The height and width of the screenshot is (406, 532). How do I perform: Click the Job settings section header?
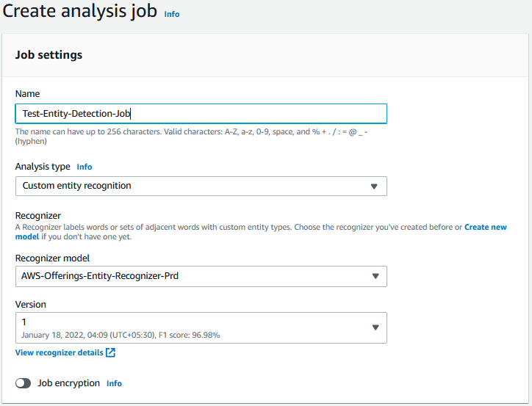coord(49,55)
